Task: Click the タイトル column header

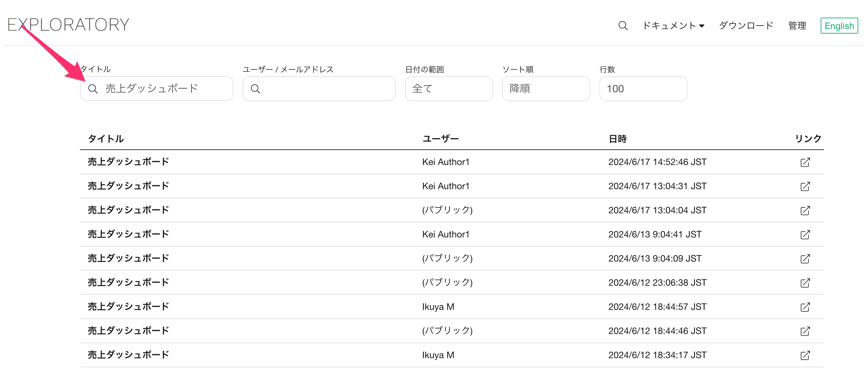Action: (105, 139)
